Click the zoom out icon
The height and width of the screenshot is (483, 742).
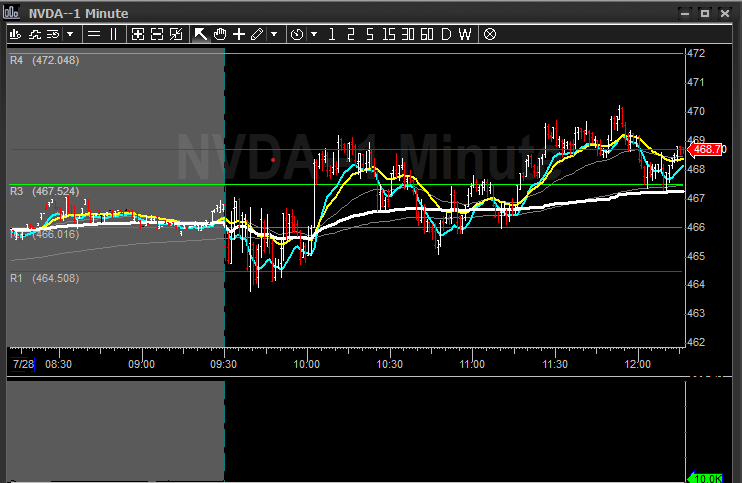tap(157, 34)
